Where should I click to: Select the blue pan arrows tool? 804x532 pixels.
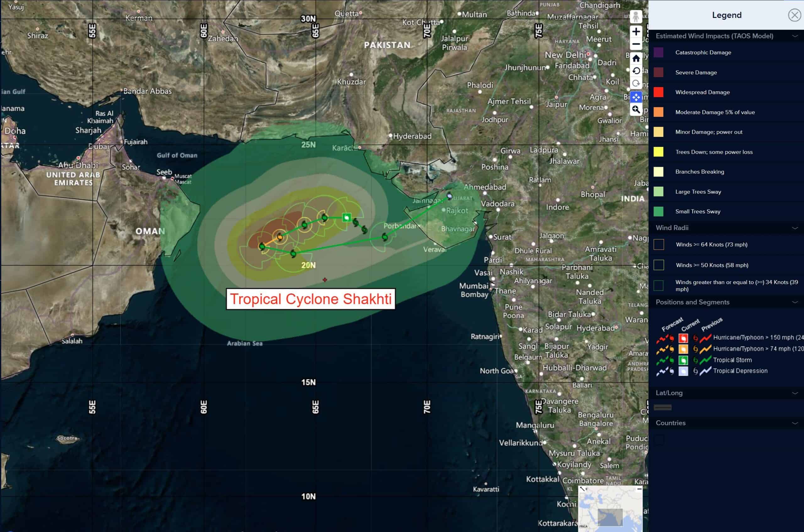point(636,97)
